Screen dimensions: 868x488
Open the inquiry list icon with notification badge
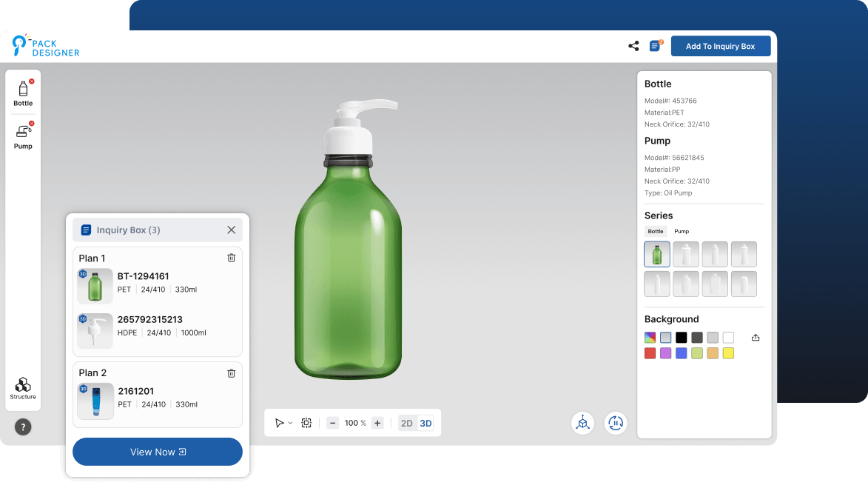[x=655, y=46]
